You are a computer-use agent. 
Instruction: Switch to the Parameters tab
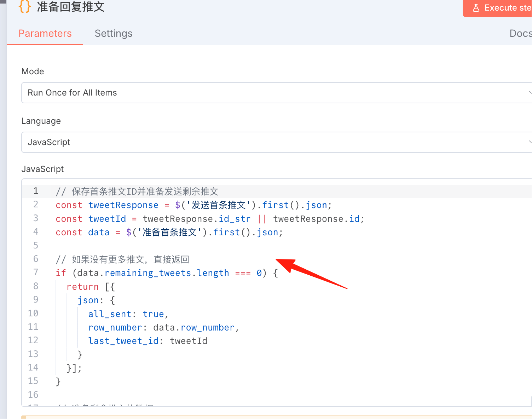point(45,33)
